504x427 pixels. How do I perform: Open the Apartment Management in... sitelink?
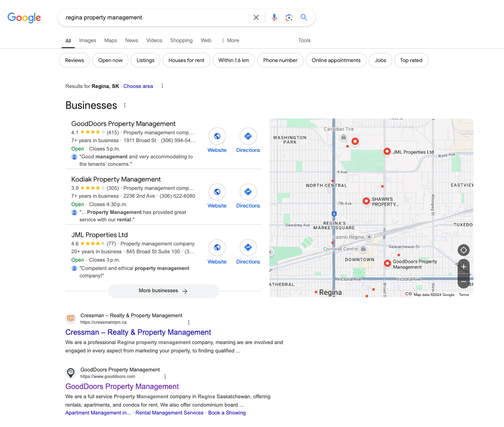(x=98, y=413)
